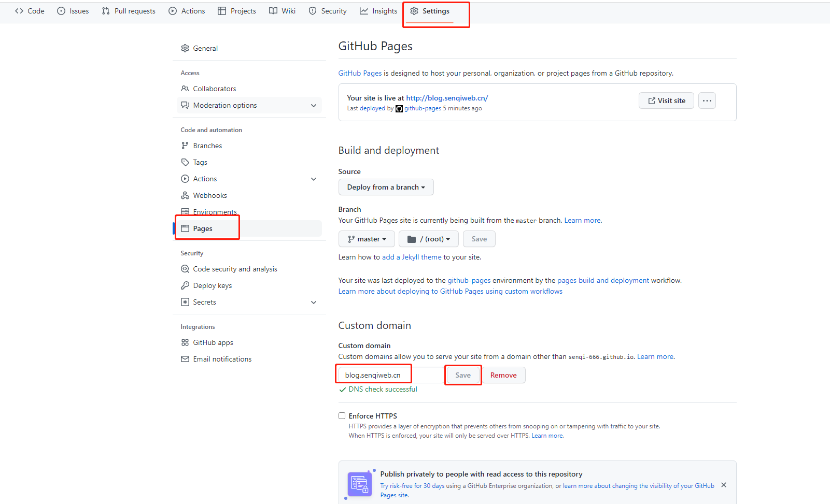
Task: Open the custom workflows deployment help link
Action: click(x=451, y=291)
